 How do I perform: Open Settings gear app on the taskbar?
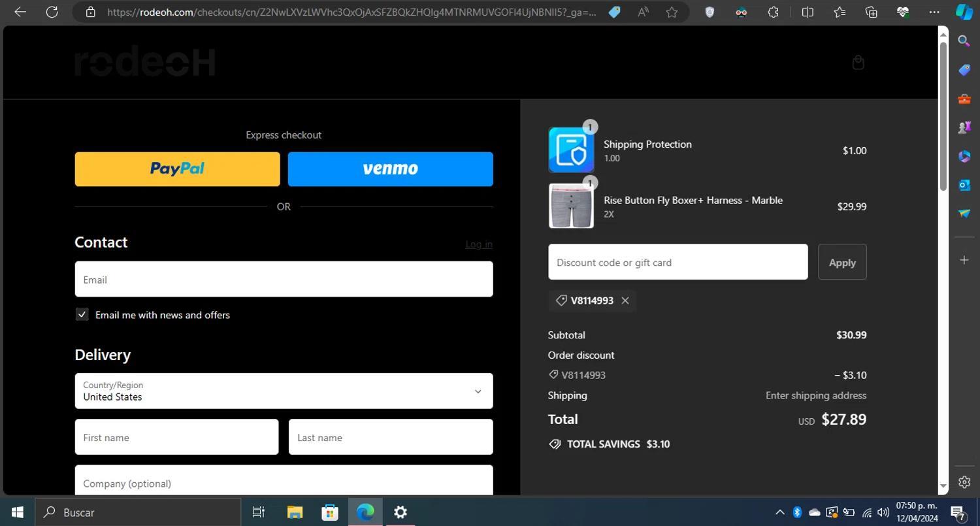(x=400, y=512)
